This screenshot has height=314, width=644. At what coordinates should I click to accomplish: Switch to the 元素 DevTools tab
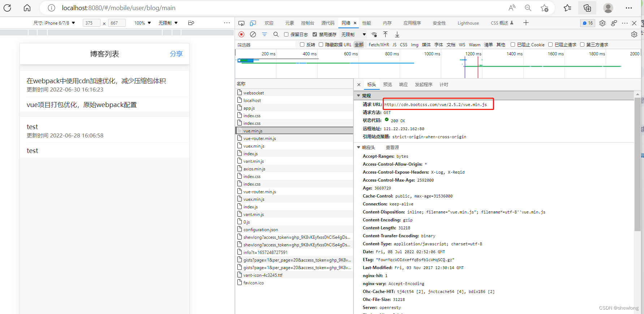pos(289,23)
